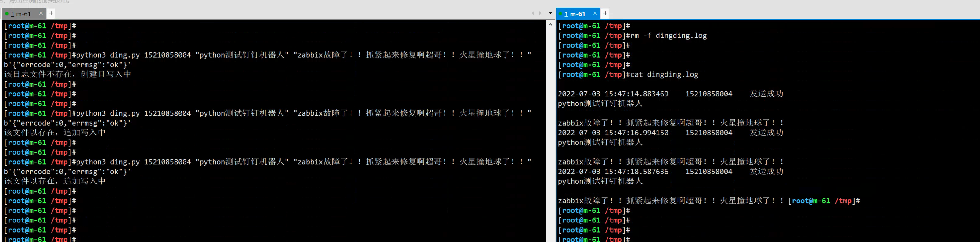
Task: Click '发送成功' on the 15:47:18 log line
Action: pyautogui.click(x=766, y=172)
